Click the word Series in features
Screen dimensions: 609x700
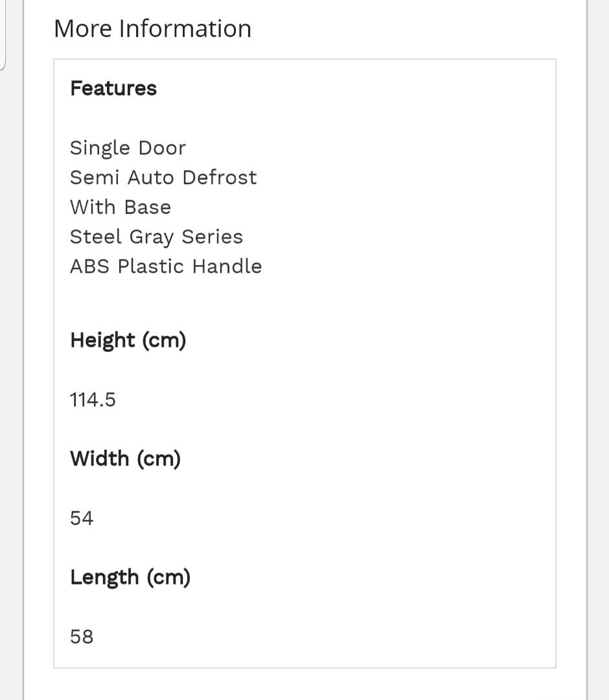[x=212, y=237]
